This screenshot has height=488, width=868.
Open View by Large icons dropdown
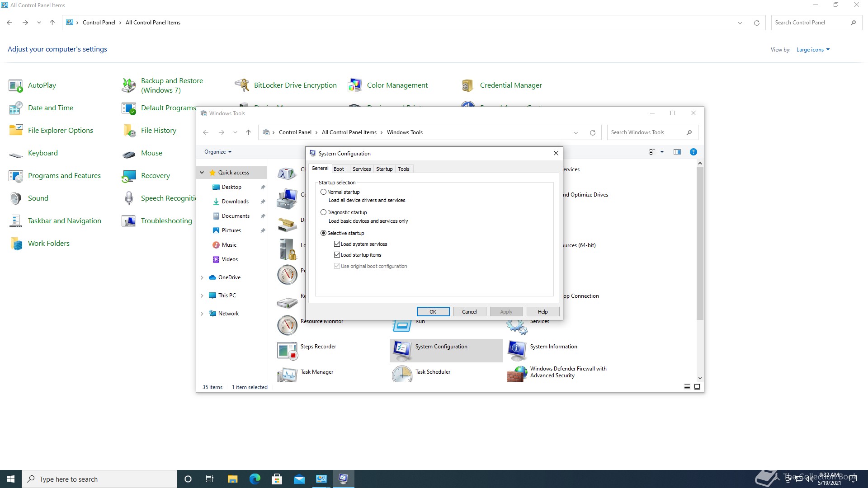pos(813,50)
